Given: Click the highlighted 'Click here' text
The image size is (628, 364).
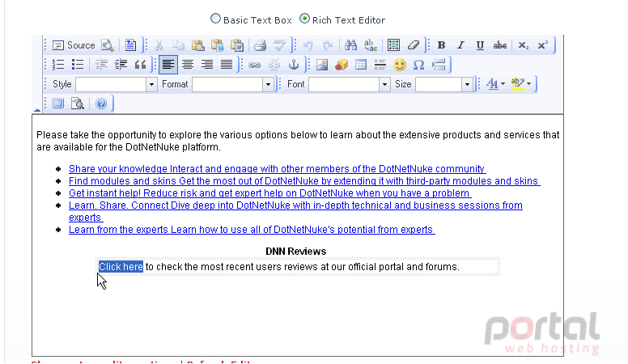Looking at the screenshot, I should 121,267.
